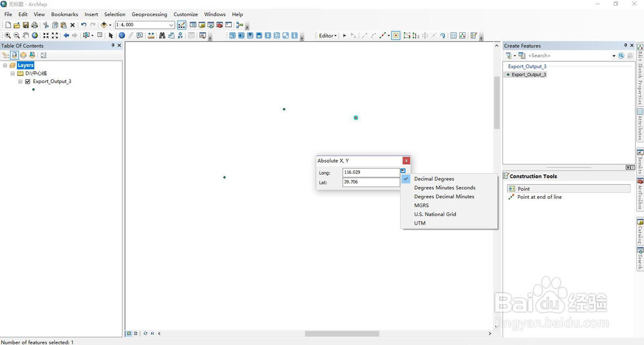
Task: Select List By Drawing Order in Table Of Contents
Action: point(5,55)
